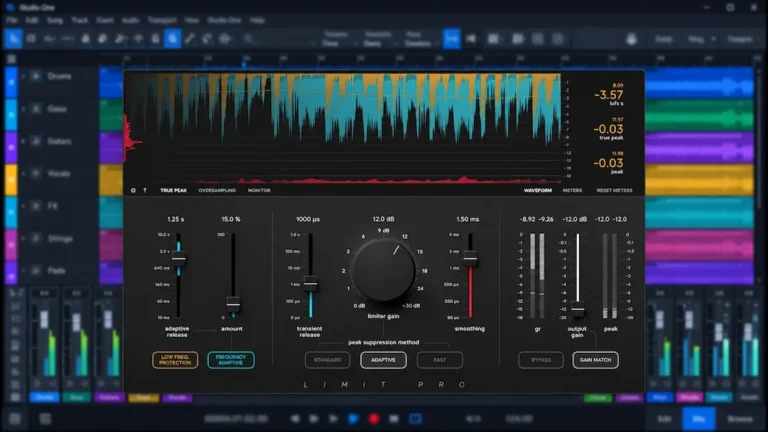Start playback with the blue play button
768x432 pixels.
pos(353,419)
